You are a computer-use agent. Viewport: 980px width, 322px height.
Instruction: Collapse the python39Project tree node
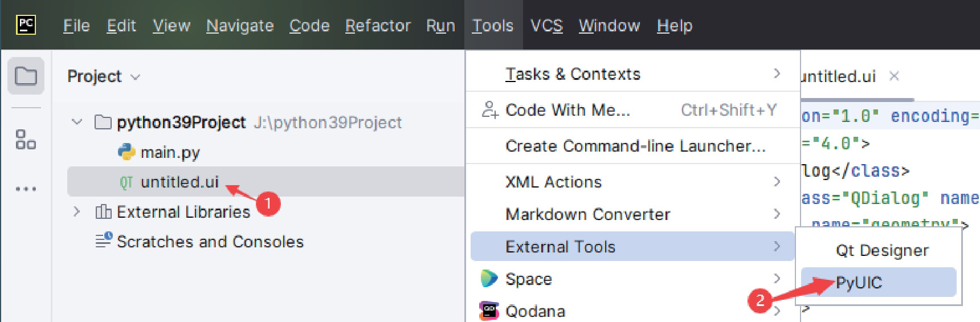(77, 122)
